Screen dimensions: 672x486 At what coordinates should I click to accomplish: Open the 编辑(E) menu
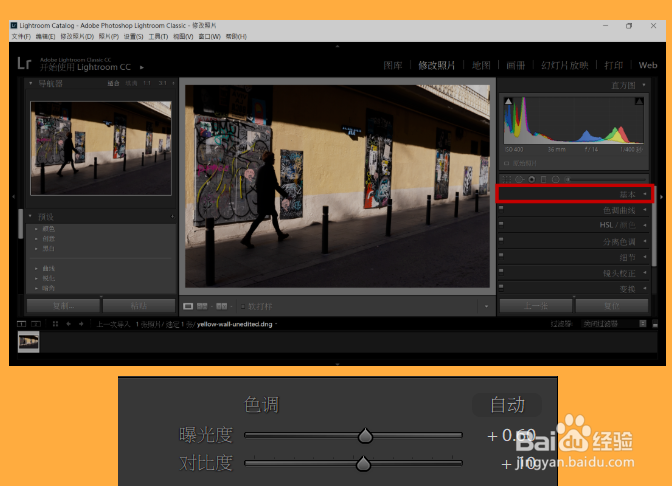click(45, 36)
